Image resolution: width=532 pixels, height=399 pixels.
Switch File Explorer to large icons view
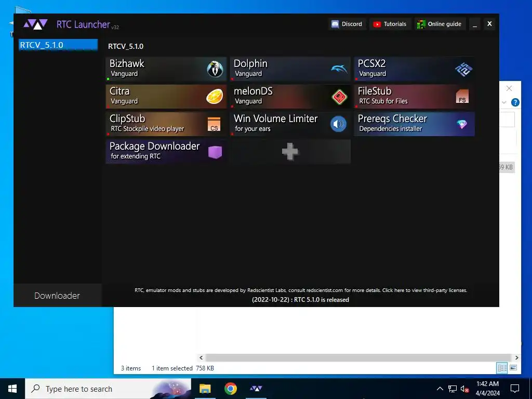point(513,368)
